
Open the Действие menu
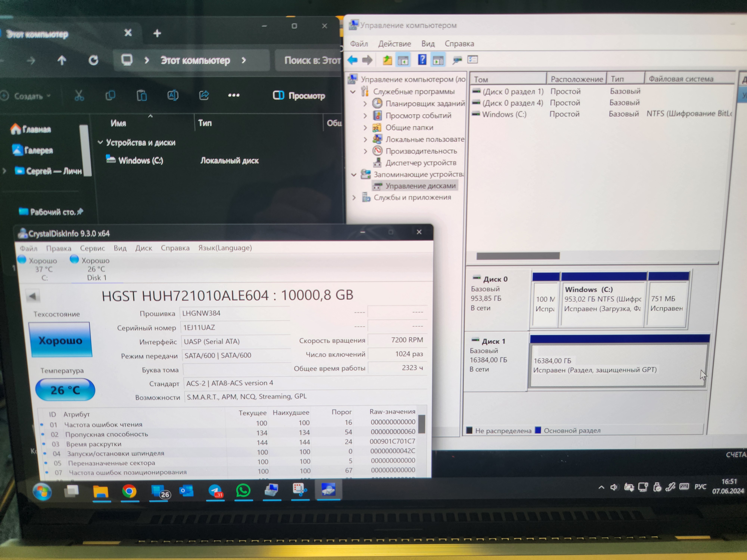point(394,44)
